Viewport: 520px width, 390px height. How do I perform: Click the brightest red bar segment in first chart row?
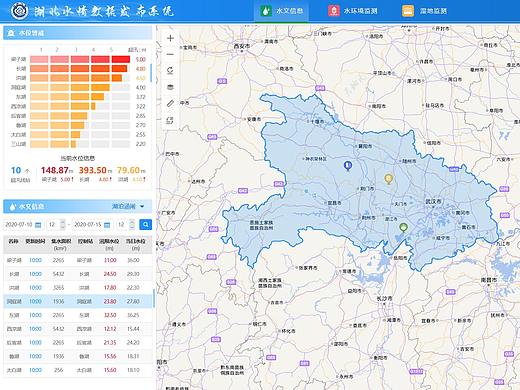coord(121,59)
